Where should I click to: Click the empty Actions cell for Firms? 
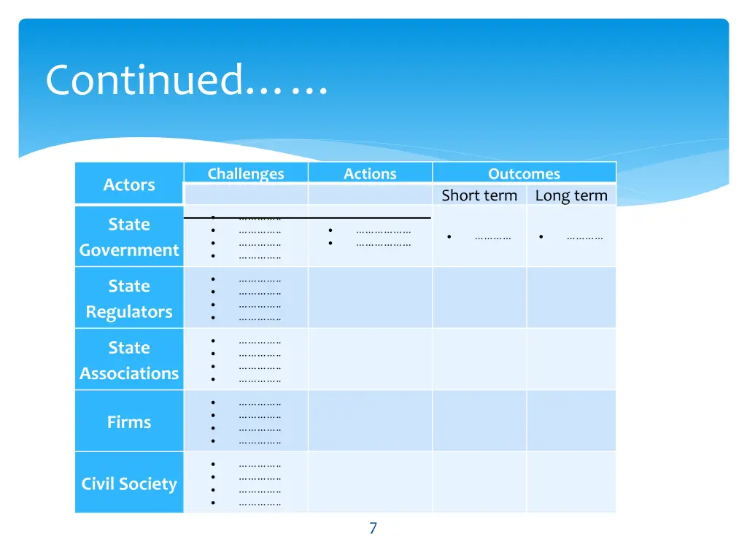(370, 421)
